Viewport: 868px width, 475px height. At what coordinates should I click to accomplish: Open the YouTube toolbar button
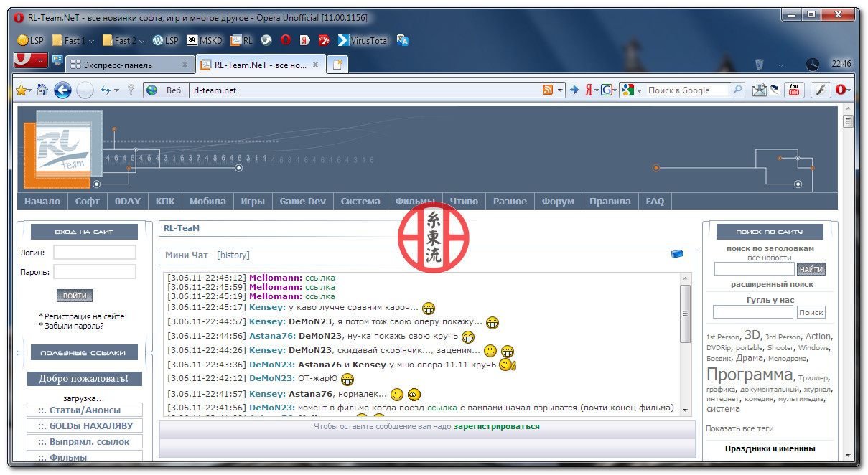point(793,90)
